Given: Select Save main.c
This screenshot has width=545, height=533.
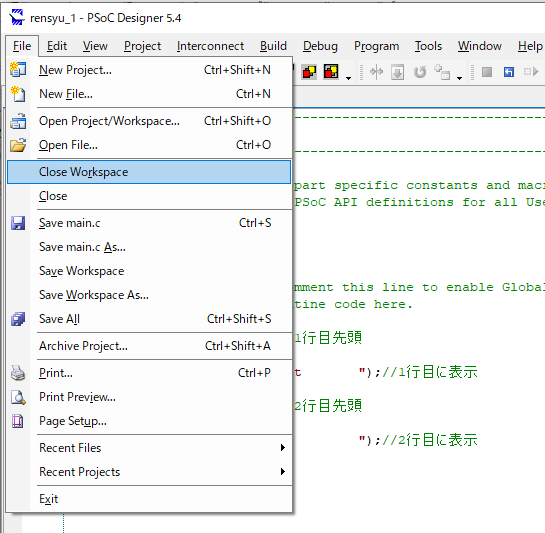Looking at the screenshot, I should point(149,223).
